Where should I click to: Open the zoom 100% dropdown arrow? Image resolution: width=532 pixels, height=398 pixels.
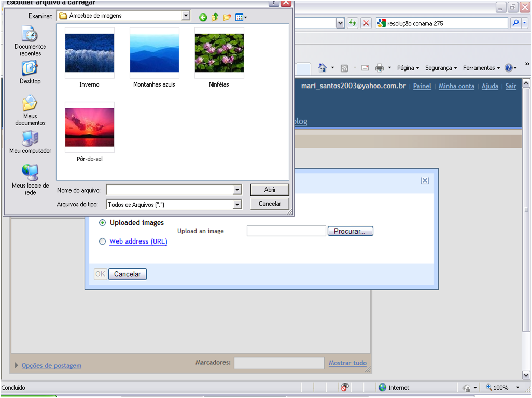coord(517,387)
